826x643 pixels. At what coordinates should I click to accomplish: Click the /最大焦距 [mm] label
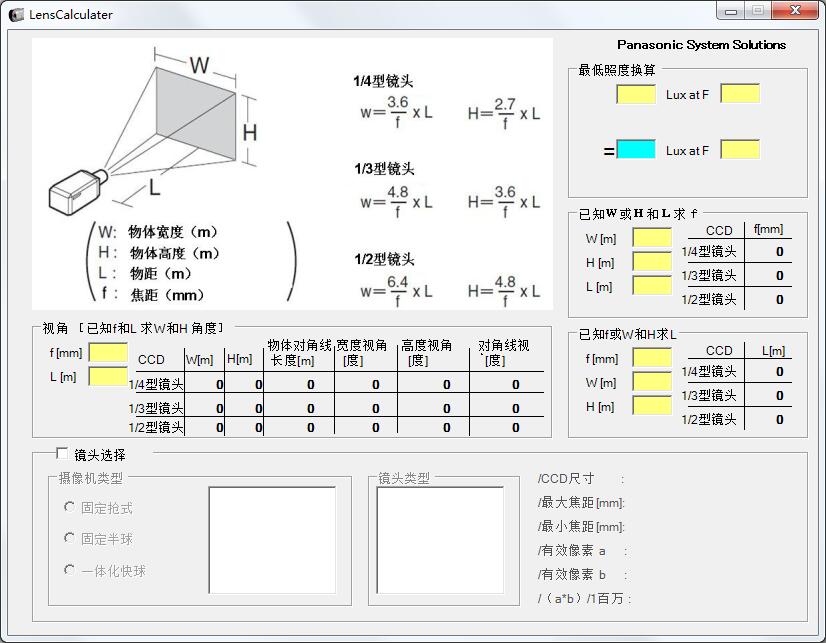[581, 502]
